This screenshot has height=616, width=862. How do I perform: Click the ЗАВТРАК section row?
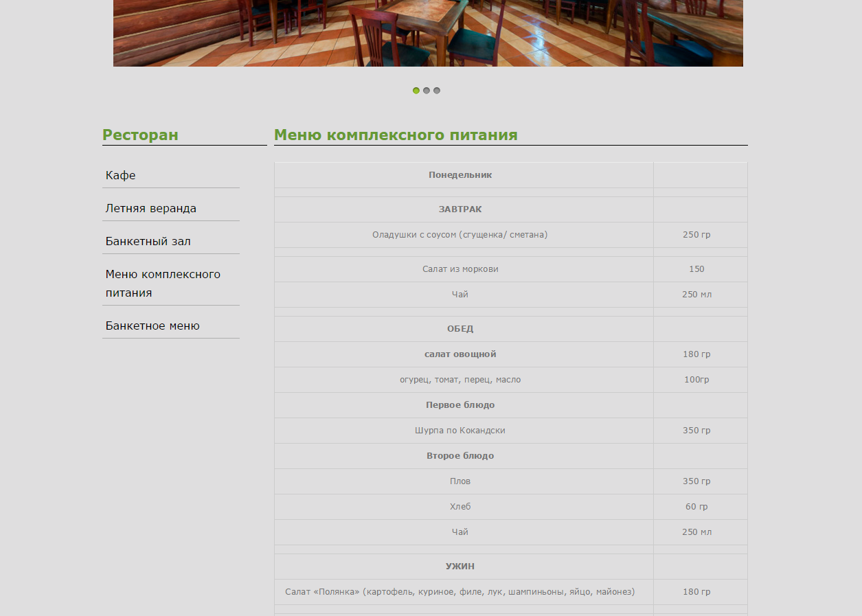pyautogui.click(x=460, y=209)
